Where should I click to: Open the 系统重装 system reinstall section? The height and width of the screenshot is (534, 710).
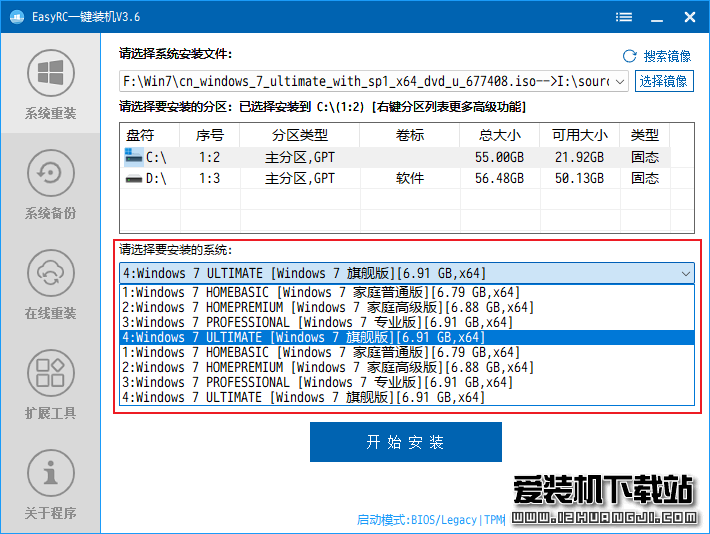coord(50,84)
